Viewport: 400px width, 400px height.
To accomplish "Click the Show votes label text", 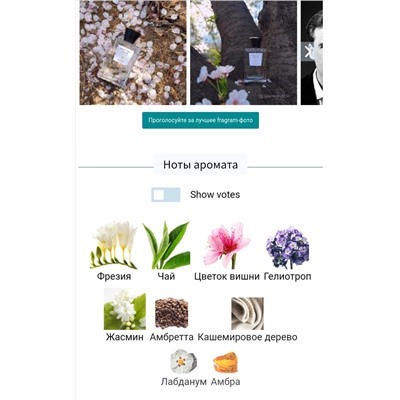I will click(215, 195).
